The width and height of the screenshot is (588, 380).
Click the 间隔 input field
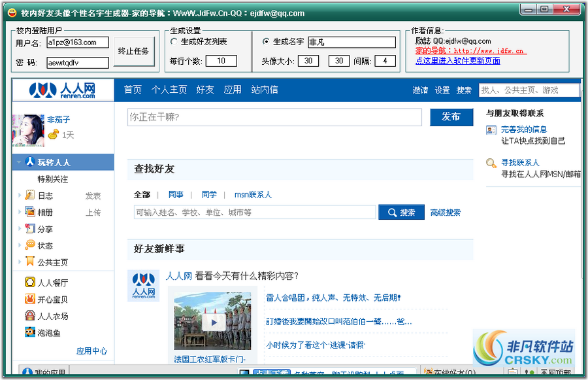coord(385,61)
